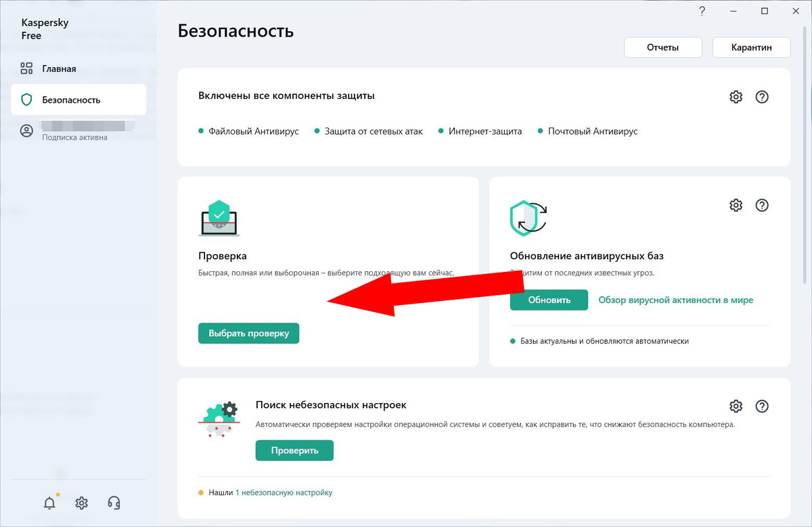Open application settings gear in the sidebar footer
This screenshot has height=527, width=812.
point(81,503)
